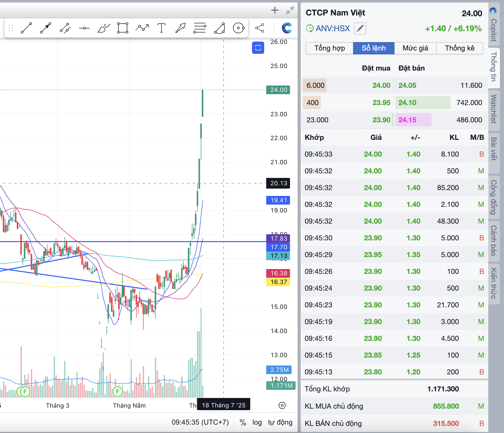Select the rectangle shape tool
The width and height of the screenshot is (504, 433).
tap(122, 28)
